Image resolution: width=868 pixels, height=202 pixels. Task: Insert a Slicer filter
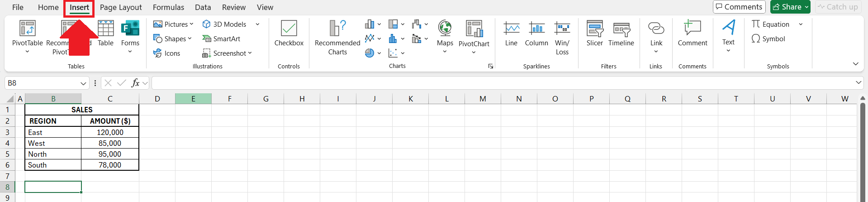(595, 34)
